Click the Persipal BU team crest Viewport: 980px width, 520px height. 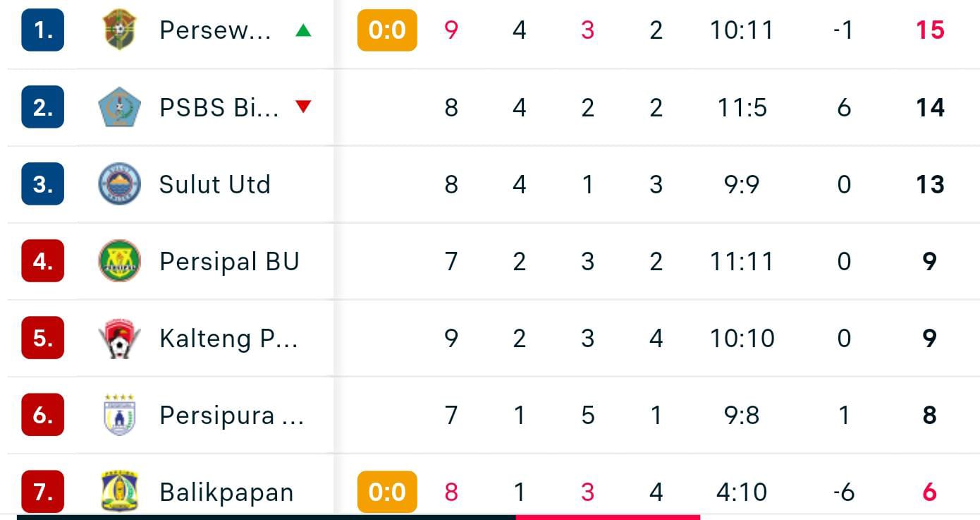point(119,261)
